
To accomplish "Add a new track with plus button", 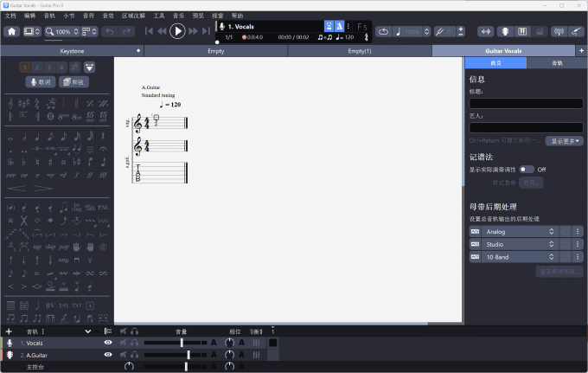I will click(9, 331).
